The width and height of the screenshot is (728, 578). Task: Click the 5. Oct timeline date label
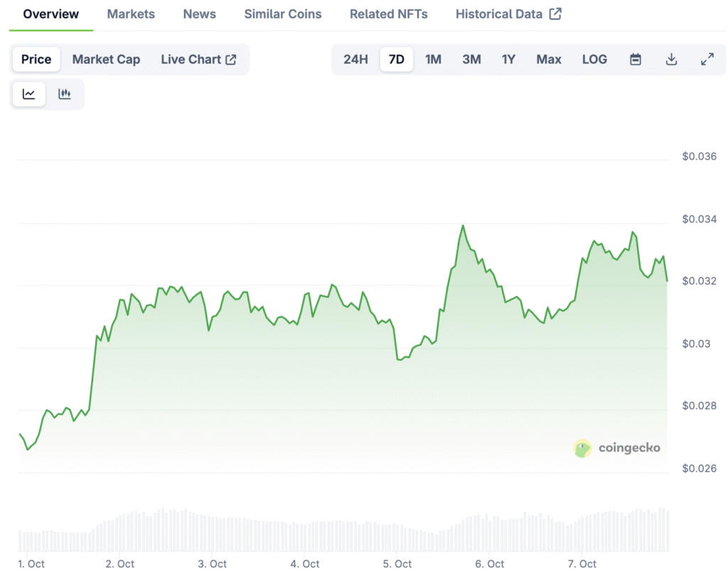(397, 564)
